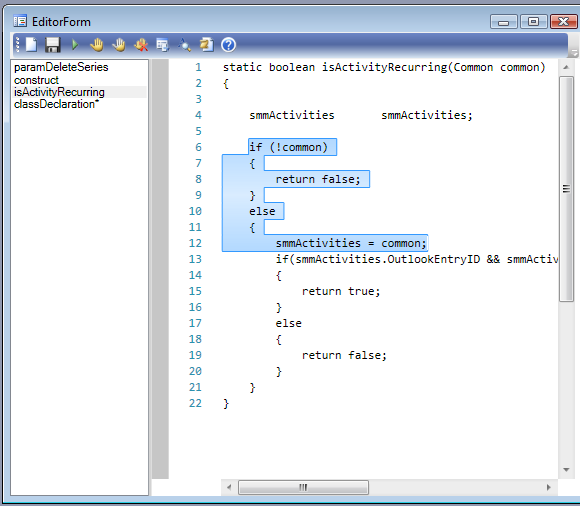Image resolution: width=580 pixels, height=506 pixels.
Task: Click the EditorForm title bar icon
Action: pyautogui.click(x=20, y=21)
